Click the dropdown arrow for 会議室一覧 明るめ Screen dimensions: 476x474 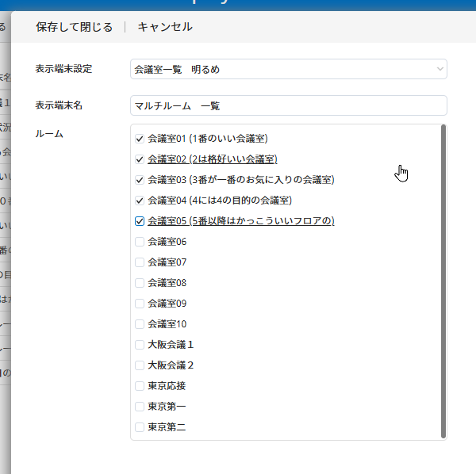(440, 70)
